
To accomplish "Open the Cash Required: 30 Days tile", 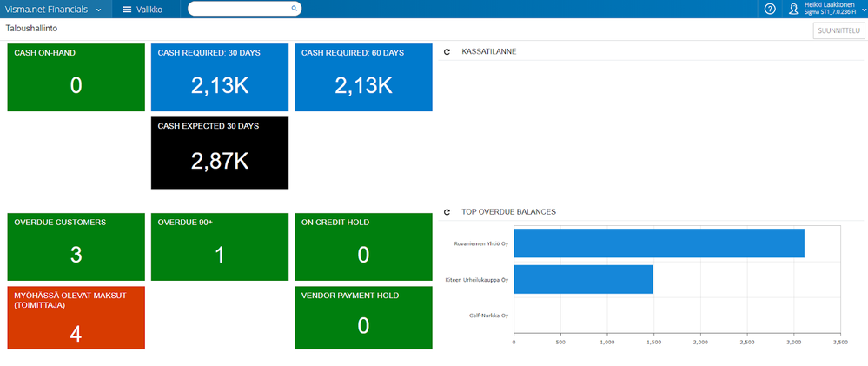I will [220, 77].
